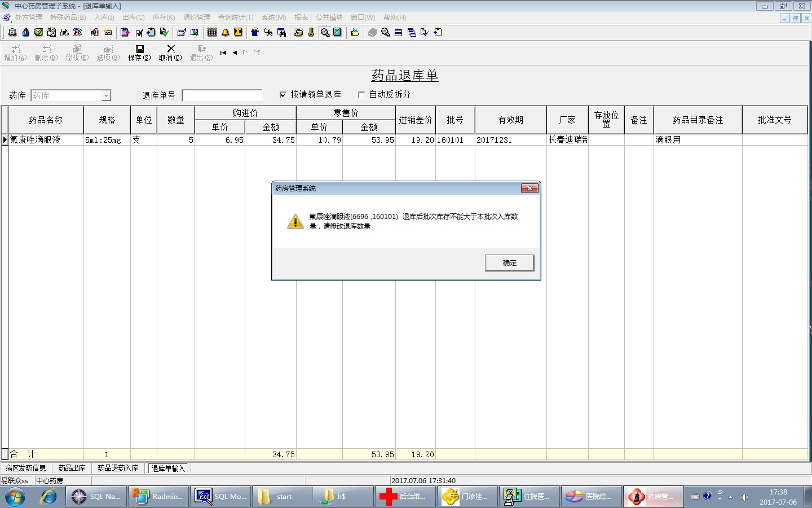Screen dimensions: 812x508
Task: Click the yellow bell toolbar icon
Action: [225, 32]
